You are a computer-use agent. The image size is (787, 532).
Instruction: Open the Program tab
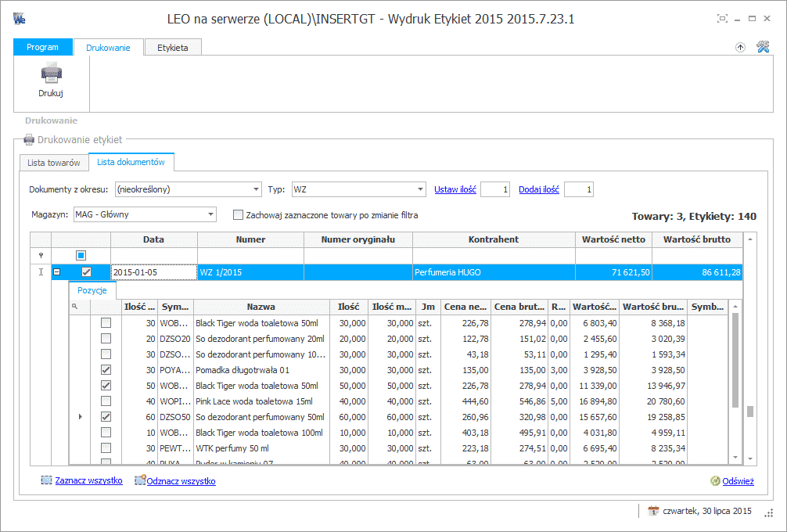pyautogui.click(x=43, y=47)
